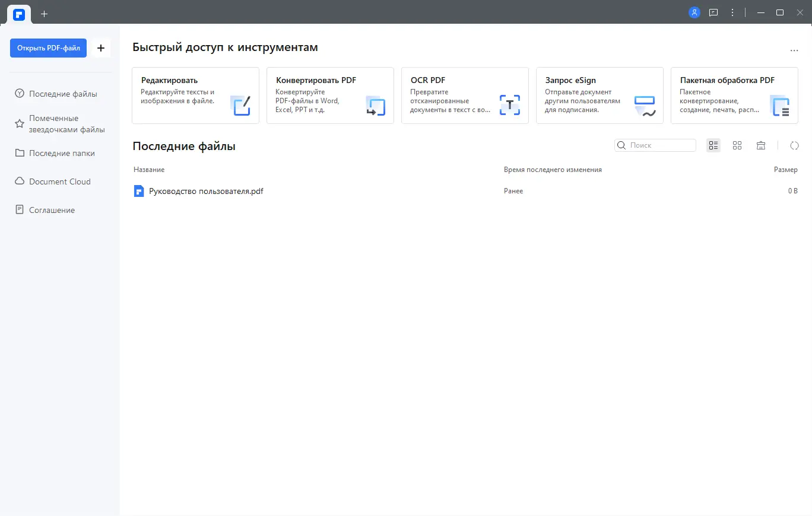812x516 pixels.
Task: Open the feedback chat icon in titlebar
Action: pos(713,12)
